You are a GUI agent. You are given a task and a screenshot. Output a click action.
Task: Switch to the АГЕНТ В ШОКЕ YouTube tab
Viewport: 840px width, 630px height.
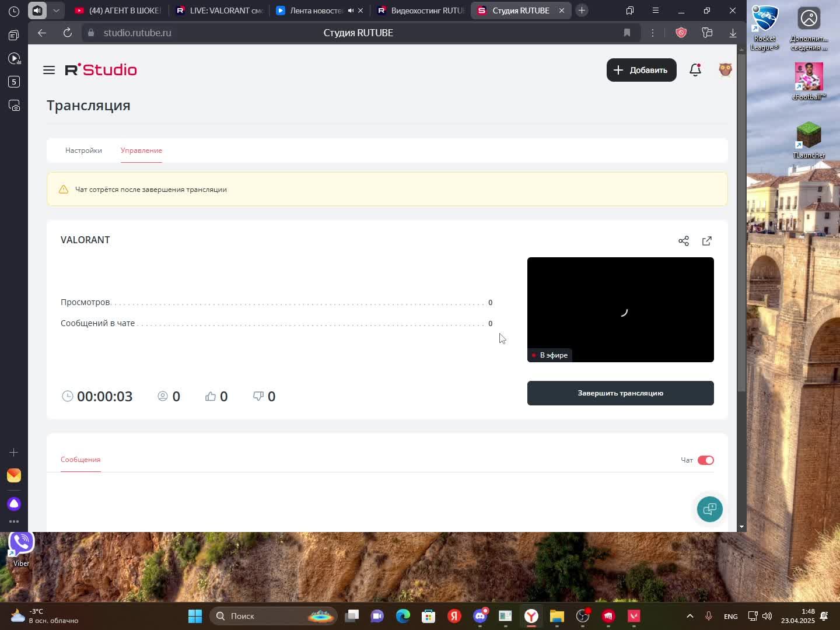(x=118, y=10)
